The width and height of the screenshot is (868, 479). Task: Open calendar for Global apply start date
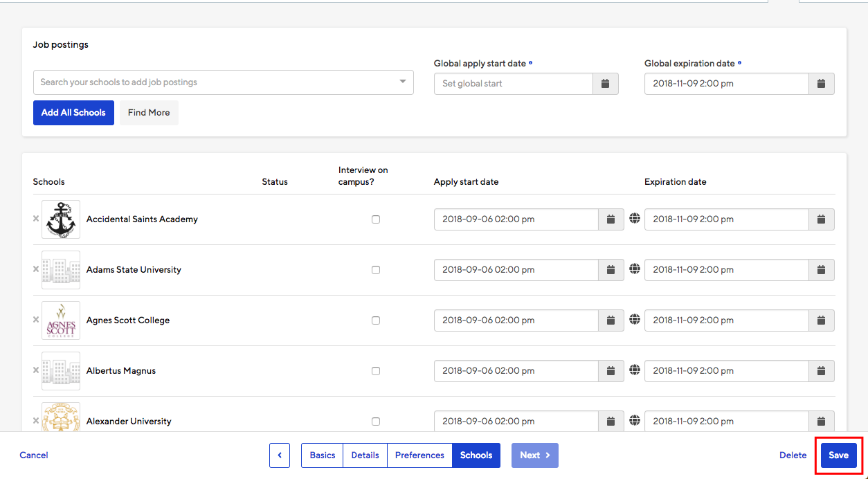[x=605, y=84]
